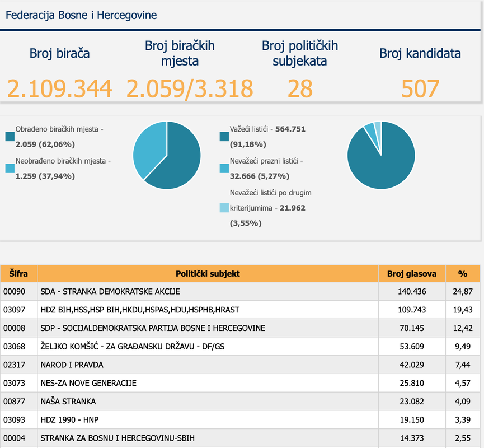Select the Željko Komšić - DF/GS row
484x448 pixels.
pos(240,346)
